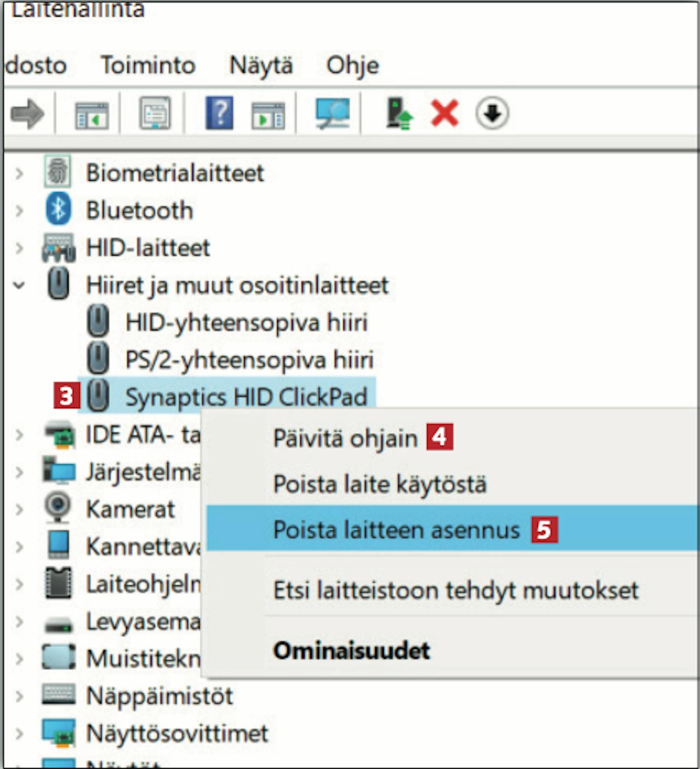Expand the Bluetooth category

pyautogui.click(x=19, y=210)
